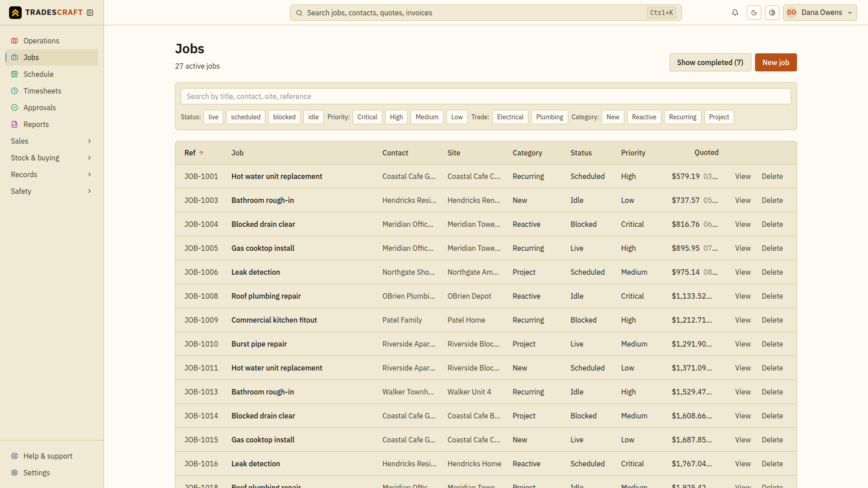The width and height of the screenshot is (868, 488).
Task: Click the Ref sort ascending arrow
Action: pyautogui.click(x=202, y=153)
